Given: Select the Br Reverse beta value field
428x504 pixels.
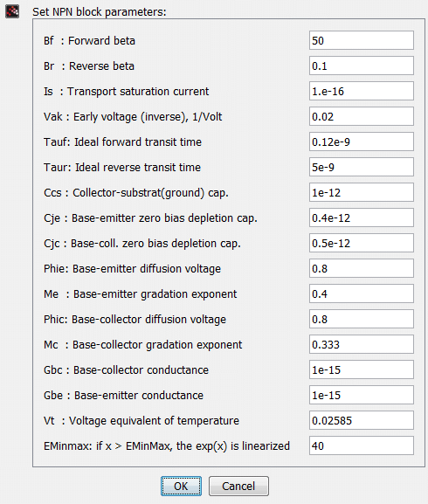Looking at the screenshot, I should click(x=362, y=66).
